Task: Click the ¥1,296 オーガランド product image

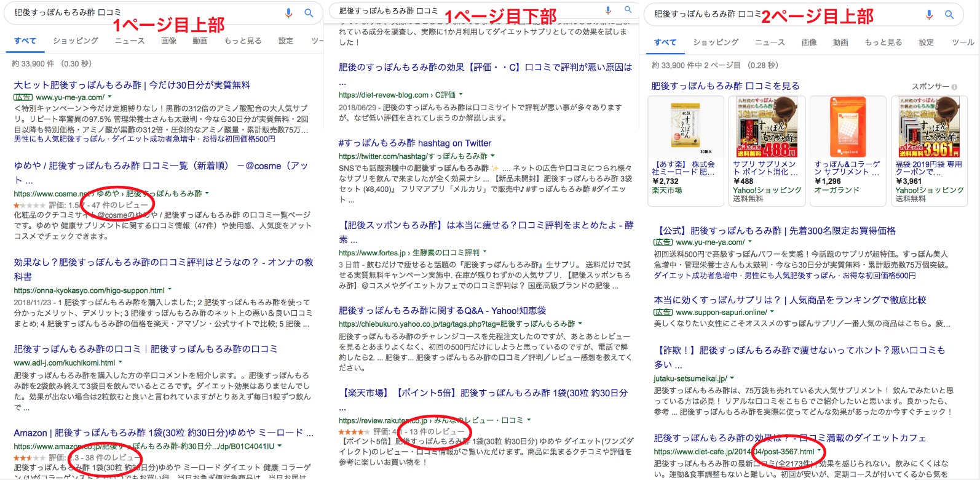Action: click(x=848, y=127)
